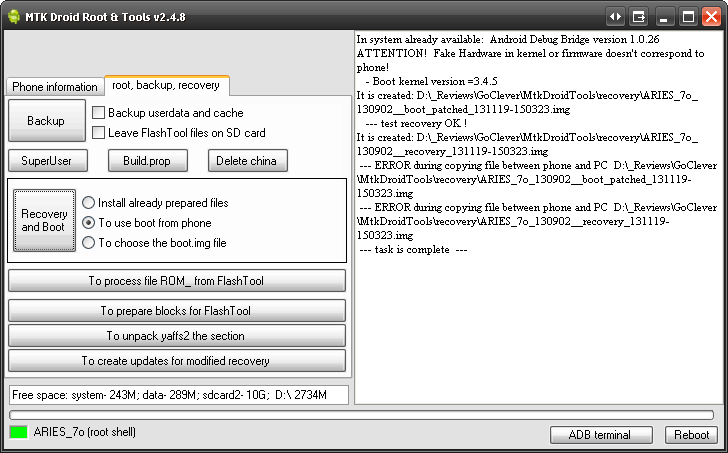Click the ATTENTION! Fake Hardware log line
Screen dimensions: 728x453
(x=531, y=60)
